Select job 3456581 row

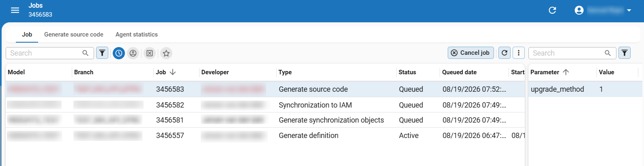[x=265, y=120]
